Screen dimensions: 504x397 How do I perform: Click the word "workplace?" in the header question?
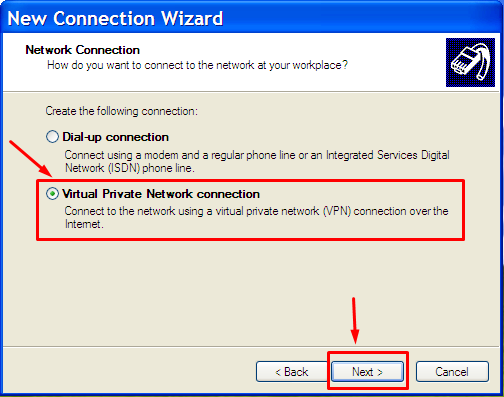[x=320, y=65]
